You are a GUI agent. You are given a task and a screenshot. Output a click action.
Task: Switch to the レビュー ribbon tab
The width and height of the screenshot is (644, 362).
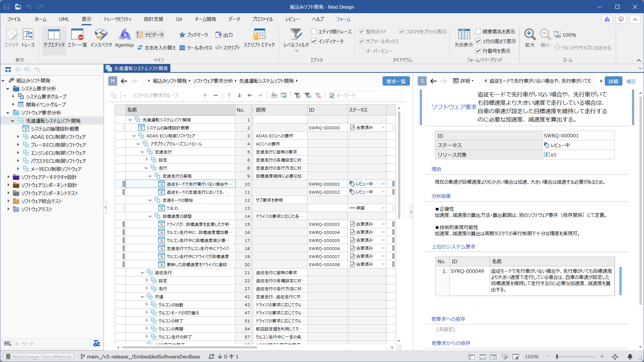tap(292, 19)
